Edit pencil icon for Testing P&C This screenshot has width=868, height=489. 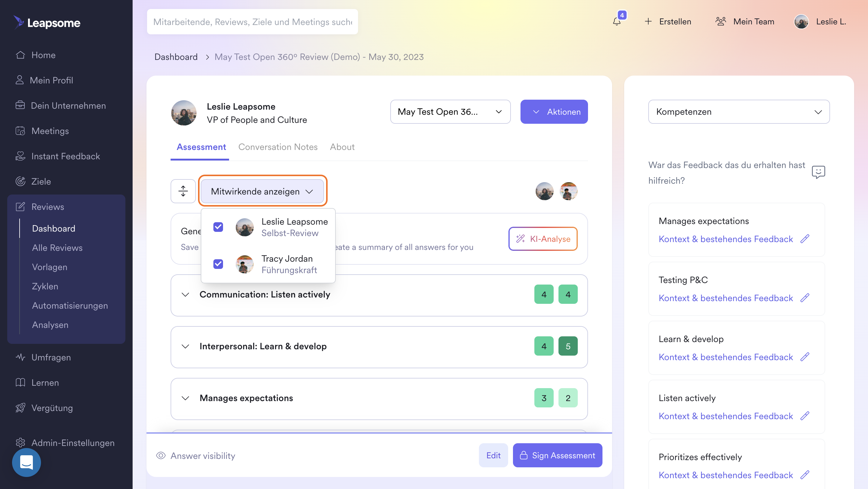[805, 298]
